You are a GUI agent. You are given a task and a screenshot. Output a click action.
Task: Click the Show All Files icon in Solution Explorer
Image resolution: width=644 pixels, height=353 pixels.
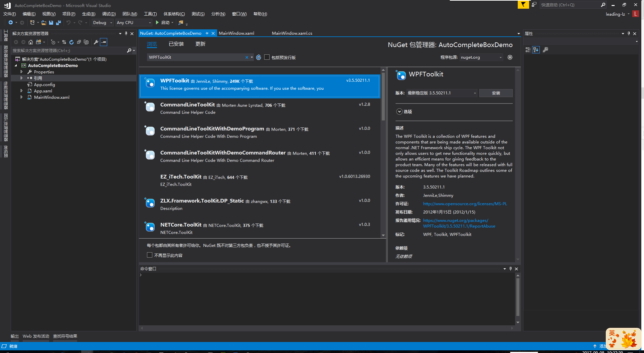tap(86, 42)
